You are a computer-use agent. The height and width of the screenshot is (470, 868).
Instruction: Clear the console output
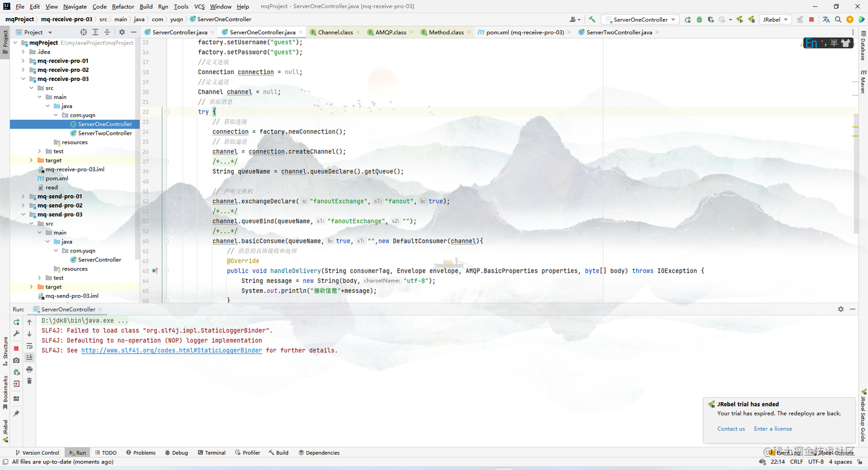[29, 380]
